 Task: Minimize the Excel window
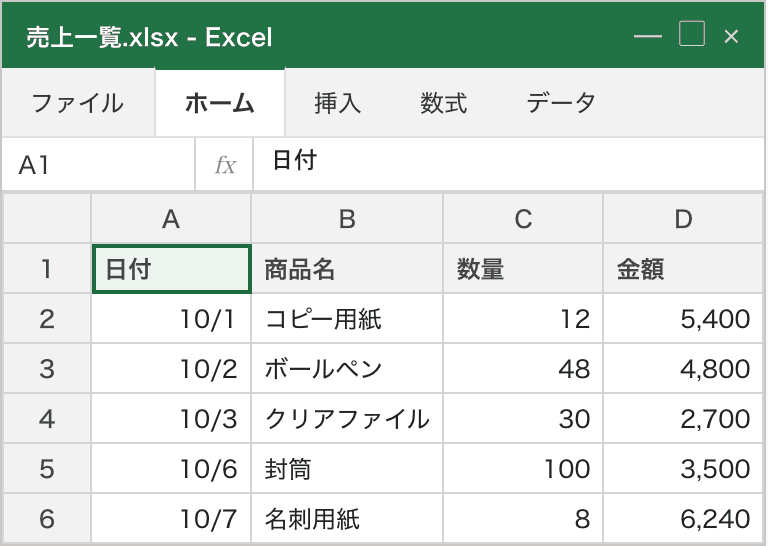tap(648, 36)
